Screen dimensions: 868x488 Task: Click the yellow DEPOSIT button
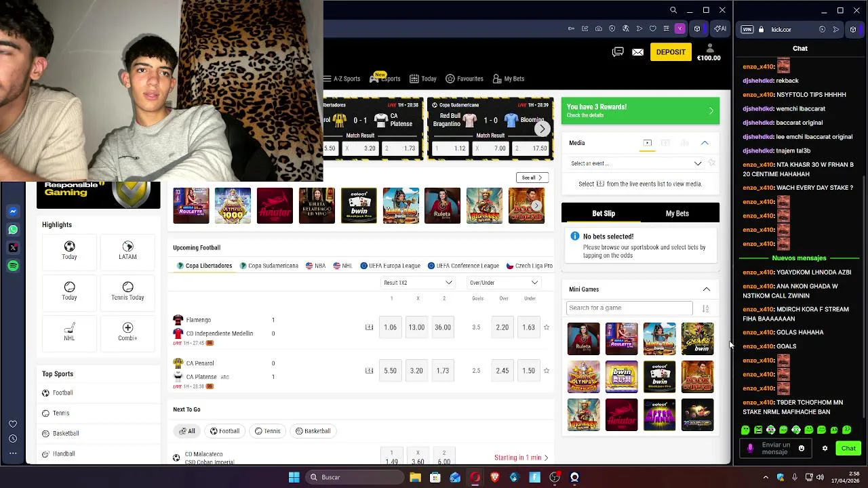pyautogui.click(x=671, y=52)
